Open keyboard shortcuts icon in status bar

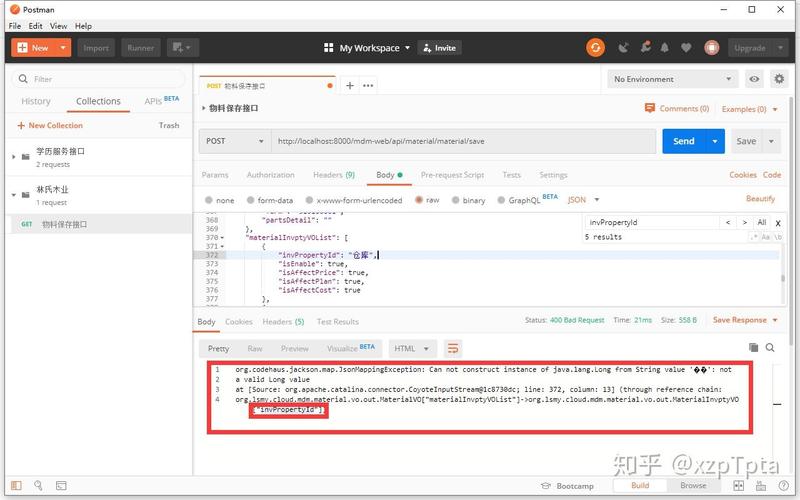tap(761, 486)
